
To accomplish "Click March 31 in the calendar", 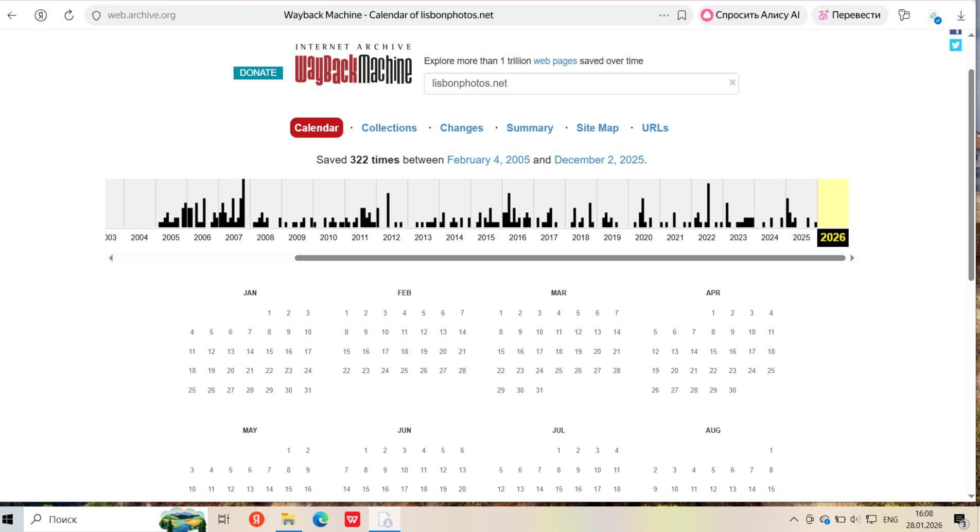I will [539, 390].
